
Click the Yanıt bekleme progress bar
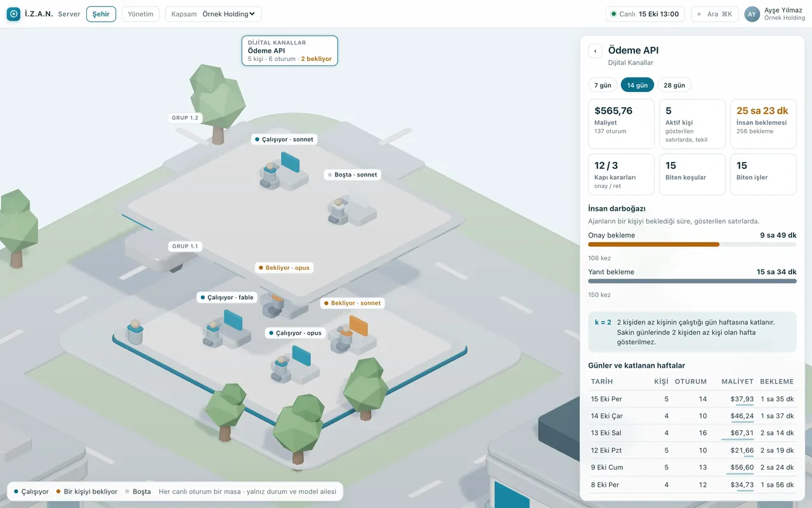(x=692, y=281)
